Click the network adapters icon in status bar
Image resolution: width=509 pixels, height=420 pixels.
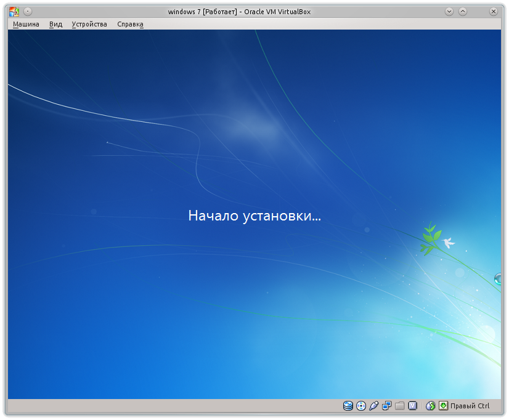(x=386, y=406)
